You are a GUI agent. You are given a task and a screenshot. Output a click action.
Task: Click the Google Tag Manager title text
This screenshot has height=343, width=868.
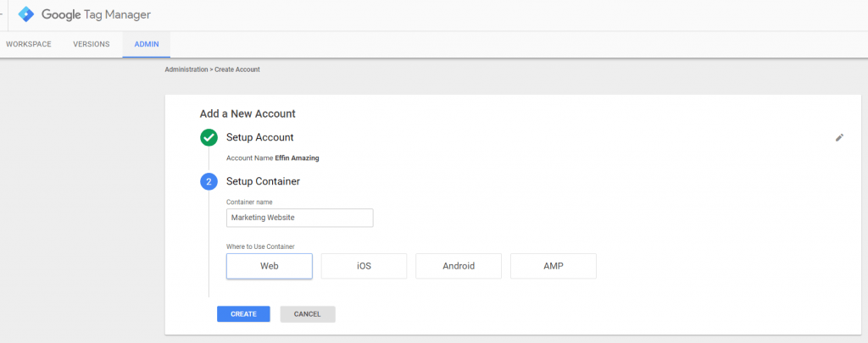click(97, 15)
